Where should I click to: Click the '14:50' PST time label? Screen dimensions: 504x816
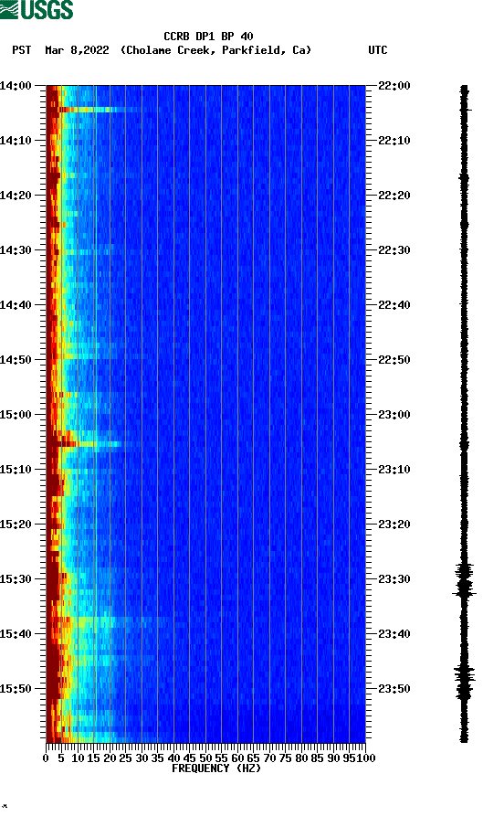point(16,360)
